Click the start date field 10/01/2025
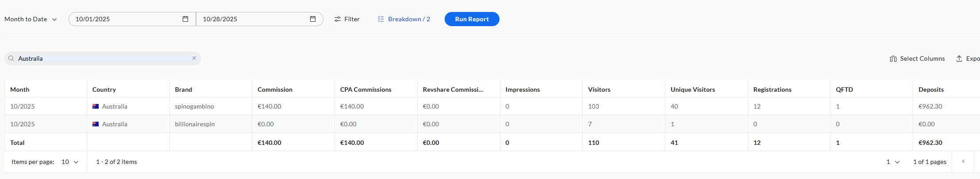The height and width of the screenshot is (179, 980). click(124, 19)
